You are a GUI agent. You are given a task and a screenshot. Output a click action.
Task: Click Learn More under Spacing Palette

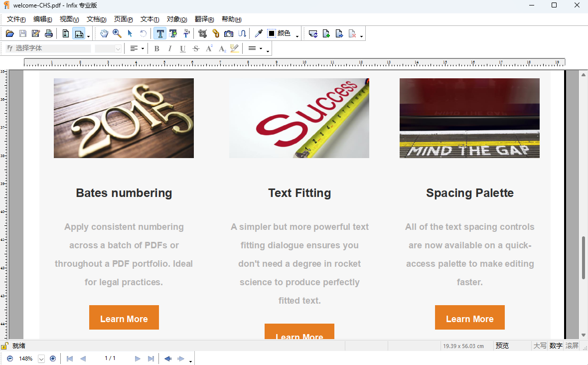(x=469, y=317)
